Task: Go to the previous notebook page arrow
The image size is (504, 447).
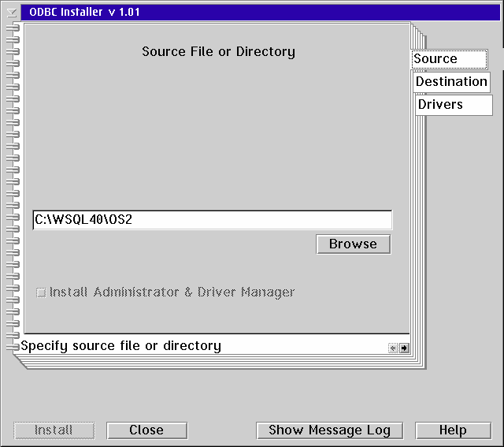Action: click(x=393, y=348)
